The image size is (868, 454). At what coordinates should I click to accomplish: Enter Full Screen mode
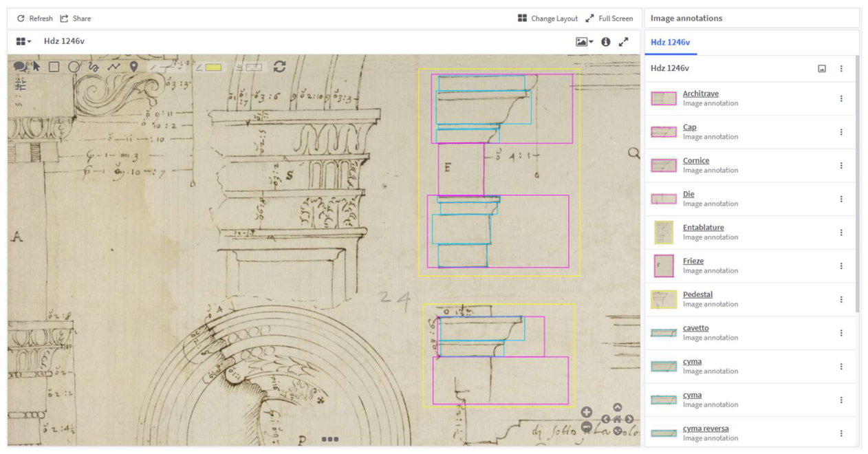(609, 19)
